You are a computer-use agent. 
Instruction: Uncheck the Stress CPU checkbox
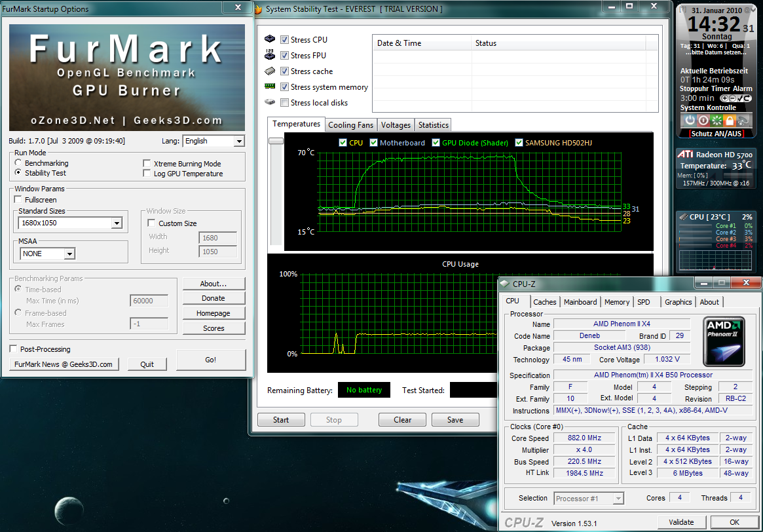[x=285, y=40]
